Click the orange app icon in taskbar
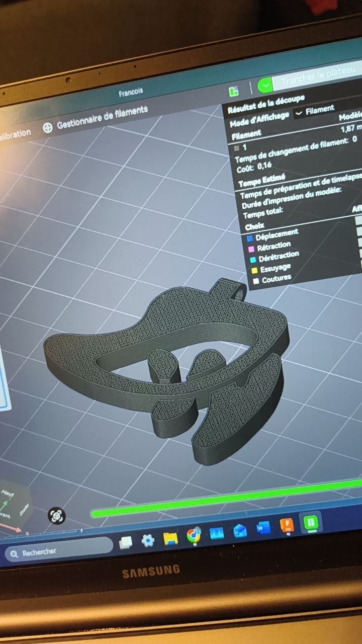362x644 pixels. pyautogui.click(x=287, y=525)
